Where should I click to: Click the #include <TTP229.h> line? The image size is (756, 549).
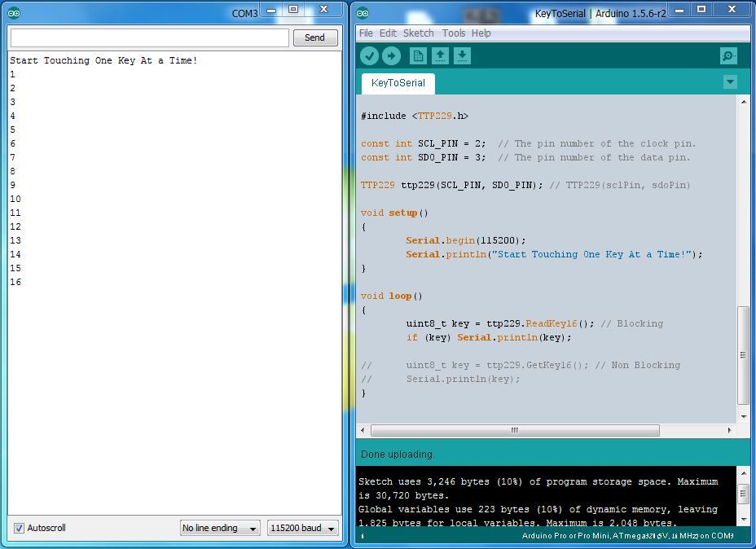[415, 116]
